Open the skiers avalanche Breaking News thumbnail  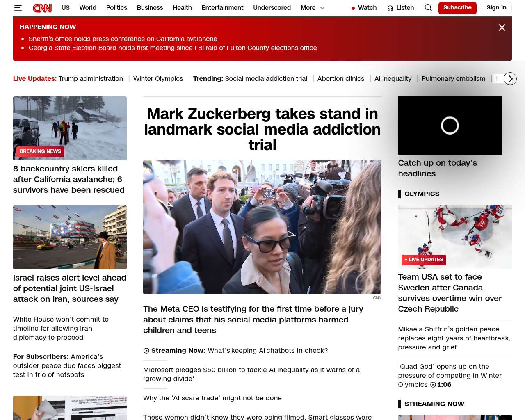pos(70,128)
